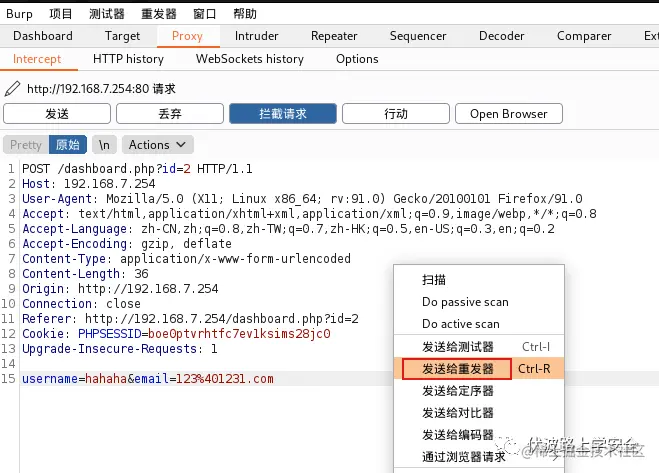Click the 行动 action button
The height and width of the screenshot is (473, 659).
[396, 114]
